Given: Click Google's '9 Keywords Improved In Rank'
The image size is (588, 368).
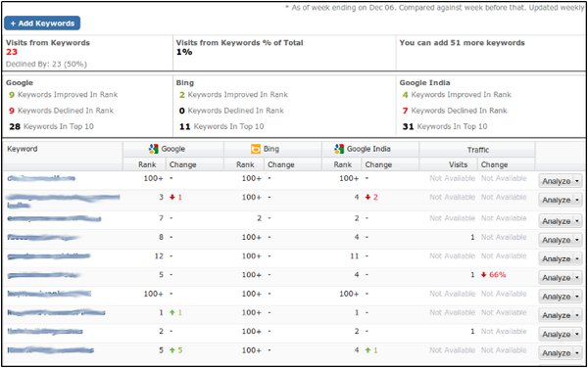Looking at the screenshot, I should [64, 95].
